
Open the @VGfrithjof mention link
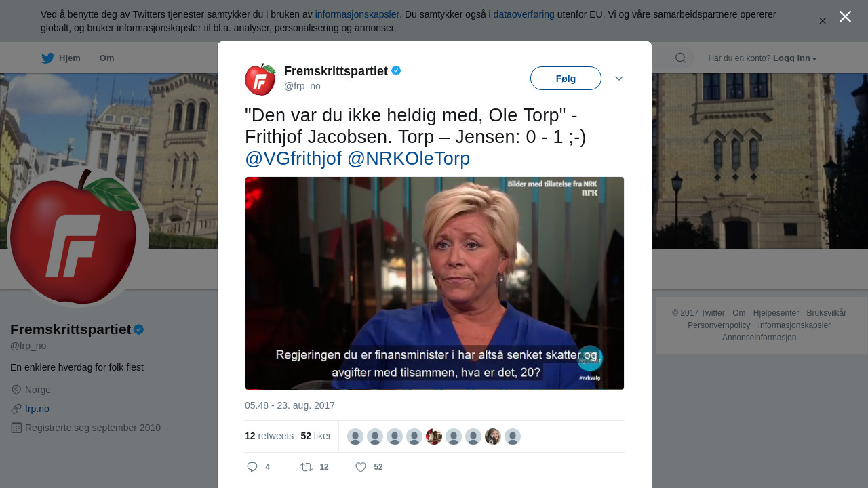pyautogui.click(x=293, y=159)
